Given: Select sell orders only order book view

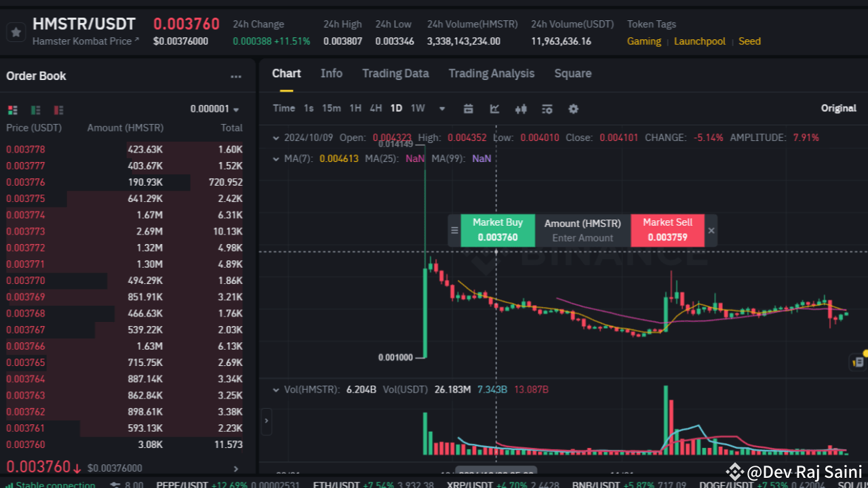Looking at the screenshot, I should pos(59,110).
